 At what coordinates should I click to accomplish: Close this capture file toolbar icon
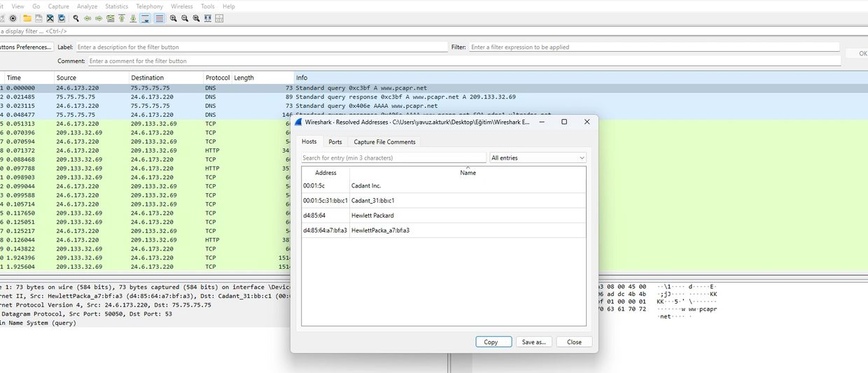click(50, 18)
